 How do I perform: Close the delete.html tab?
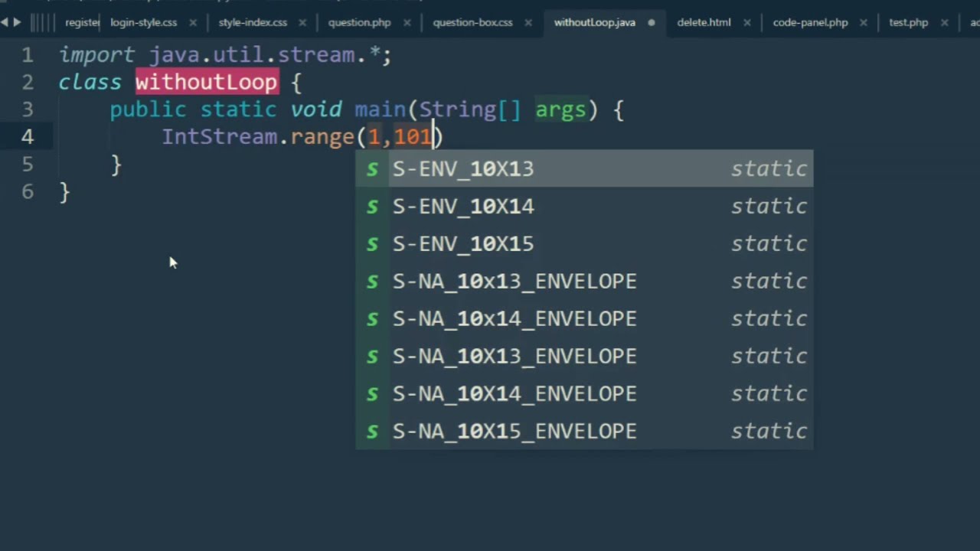pyautogui.click(x=747, y=23)
